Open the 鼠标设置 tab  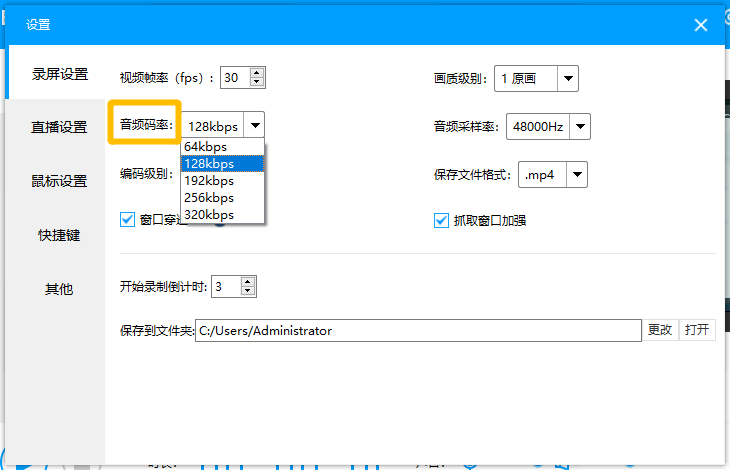(59, 181)
